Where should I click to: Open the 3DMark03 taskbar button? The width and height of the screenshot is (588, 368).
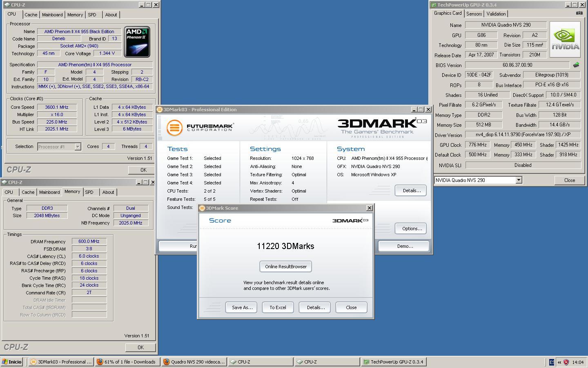point(60,362)
